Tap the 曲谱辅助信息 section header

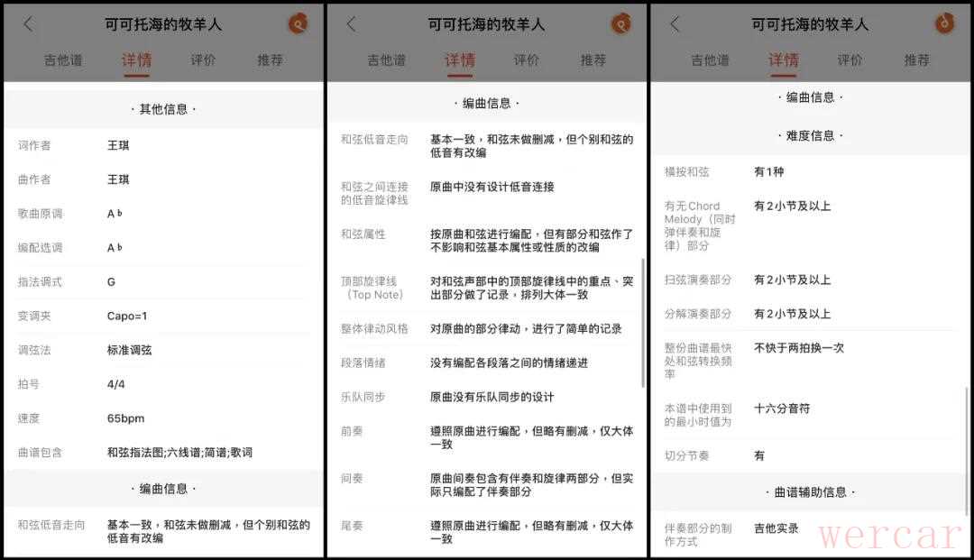[810, 492]
